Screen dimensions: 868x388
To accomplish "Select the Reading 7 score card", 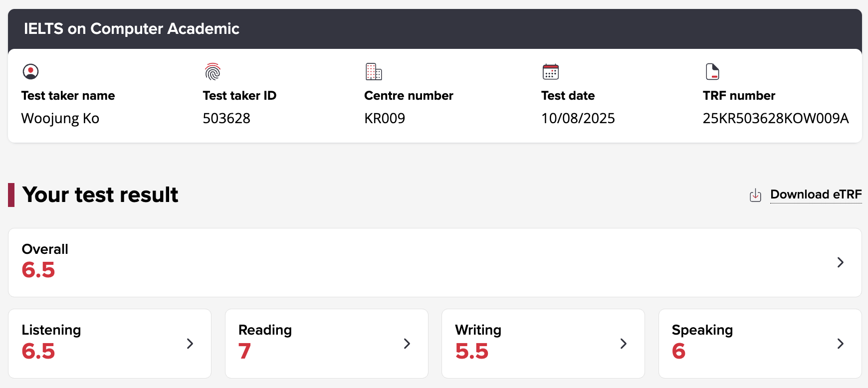I will coord(319,344).
